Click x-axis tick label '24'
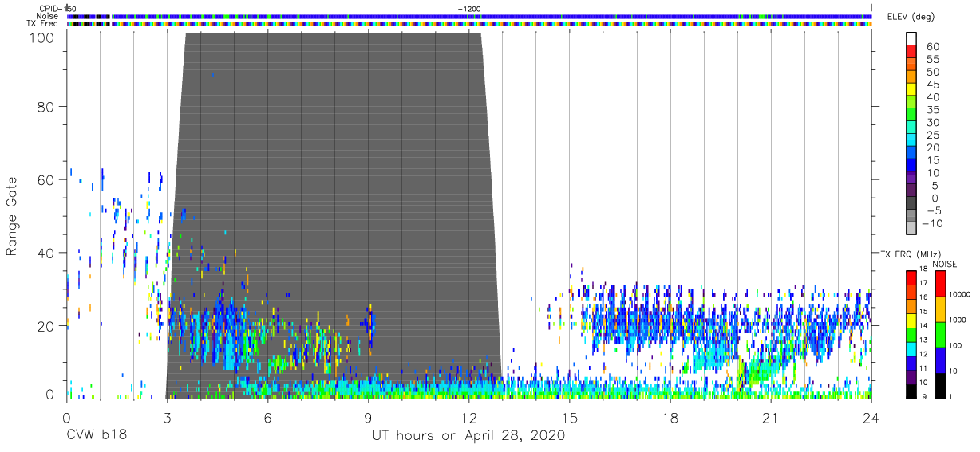Viewport: 980px width, 452px height. (871, 417)
